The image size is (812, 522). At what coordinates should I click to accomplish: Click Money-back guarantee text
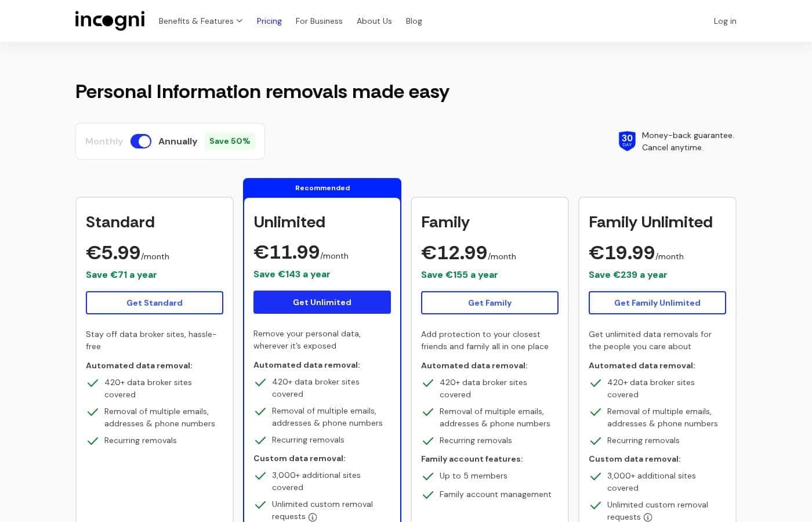(688, 135)
